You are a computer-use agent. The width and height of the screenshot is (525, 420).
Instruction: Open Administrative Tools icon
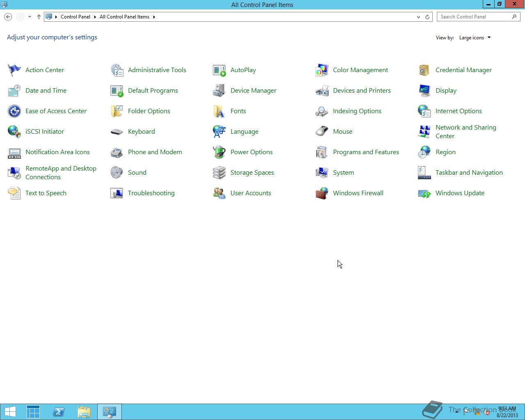pyautogui.click(x=117, y=70)
